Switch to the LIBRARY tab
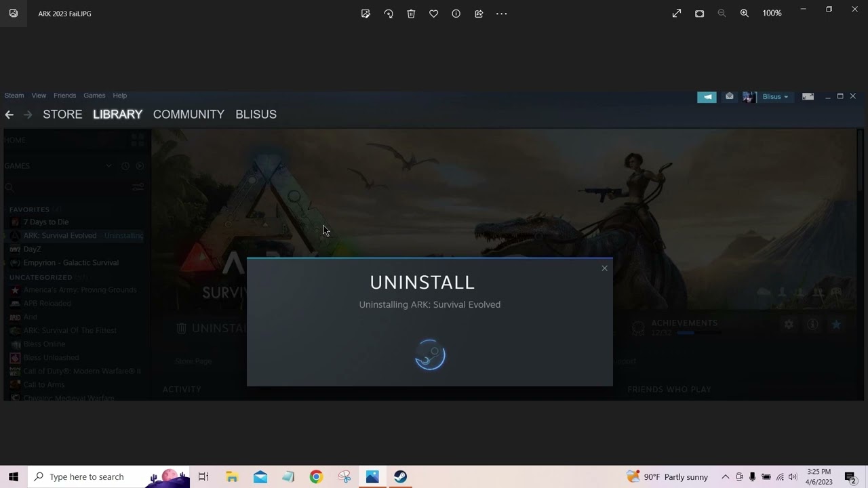This screenshot has width=868, height=488. click(x=117, y=115)
